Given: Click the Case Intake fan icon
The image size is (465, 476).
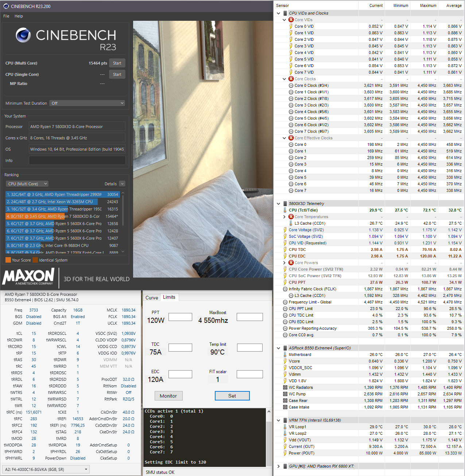Looking at the screenshot, I should click(285, 407).
